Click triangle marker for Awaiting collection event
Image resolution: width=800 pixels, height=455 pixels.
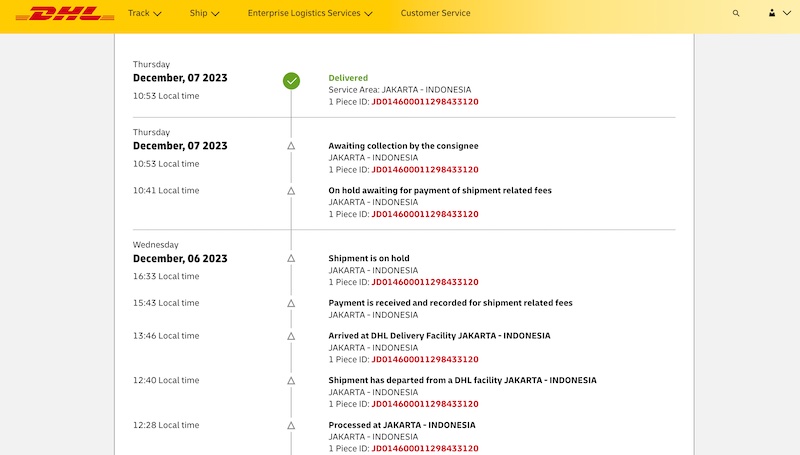click(x=291, y=146)
